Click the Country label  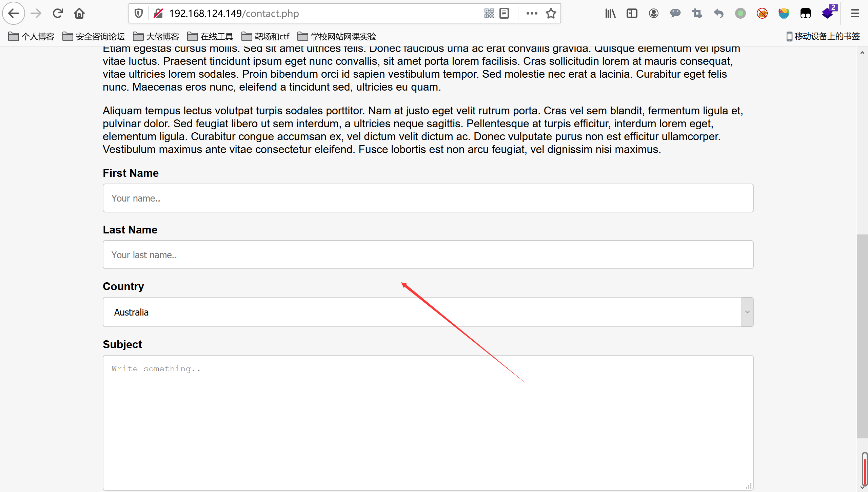[x=123, y=286]
